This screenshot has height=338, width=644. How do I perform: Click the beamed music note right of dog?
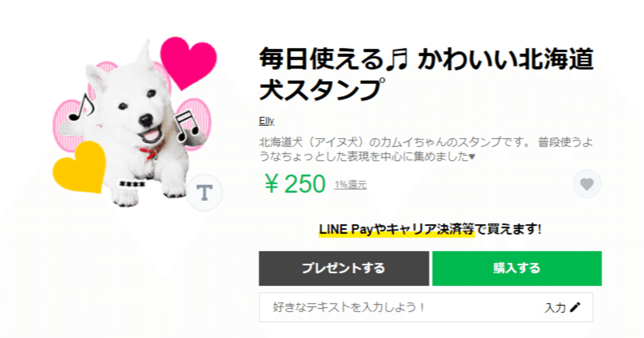187,126
